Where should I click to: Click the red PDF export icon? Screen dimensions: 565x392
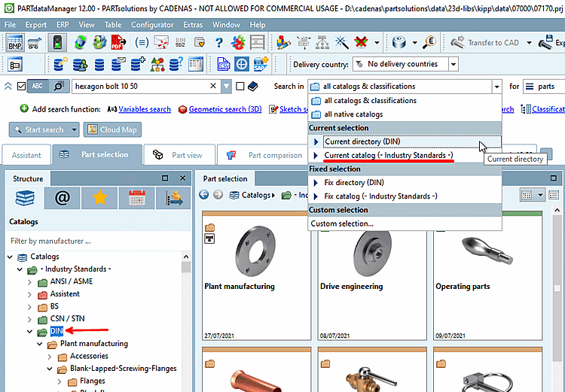point(118,42)
